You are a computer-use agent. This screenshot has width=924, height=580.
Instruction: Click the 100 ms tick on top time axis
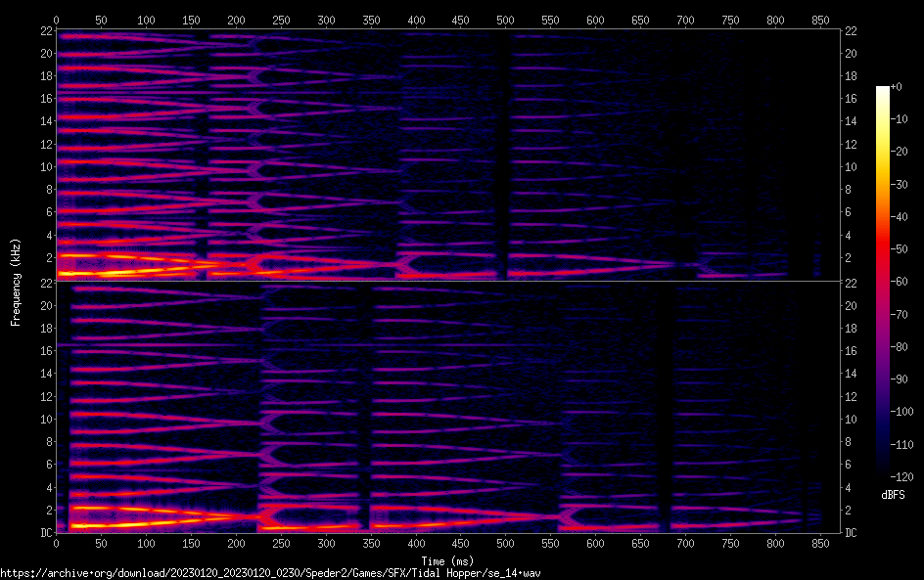click(146, 20)
